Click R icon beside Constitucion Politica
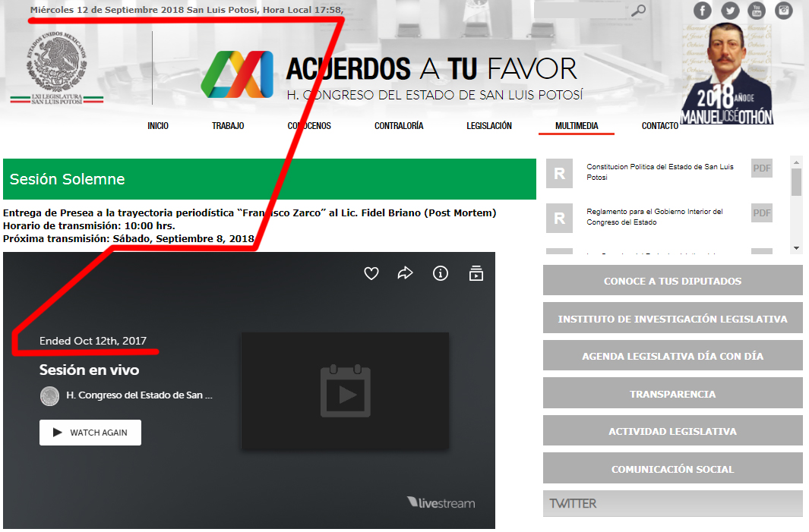809x532 pixels. (x=559, y=173)
